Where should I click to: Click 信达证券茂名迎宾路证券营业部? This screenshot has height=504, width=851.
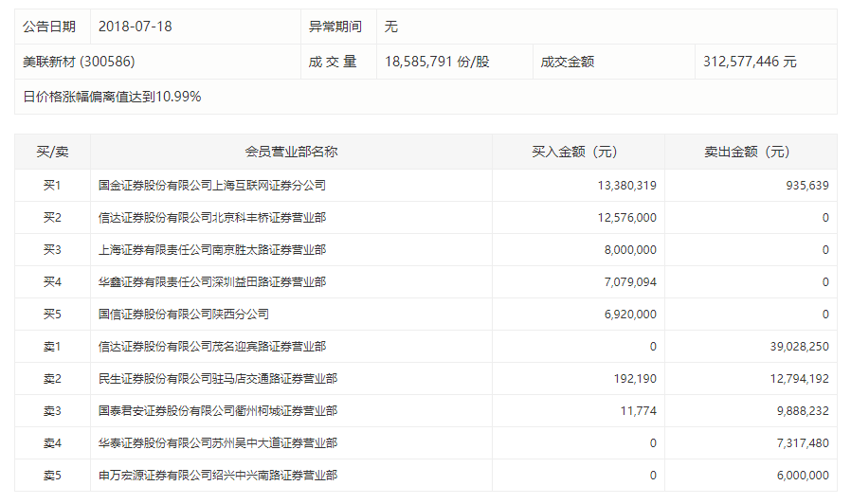[211, 347]
